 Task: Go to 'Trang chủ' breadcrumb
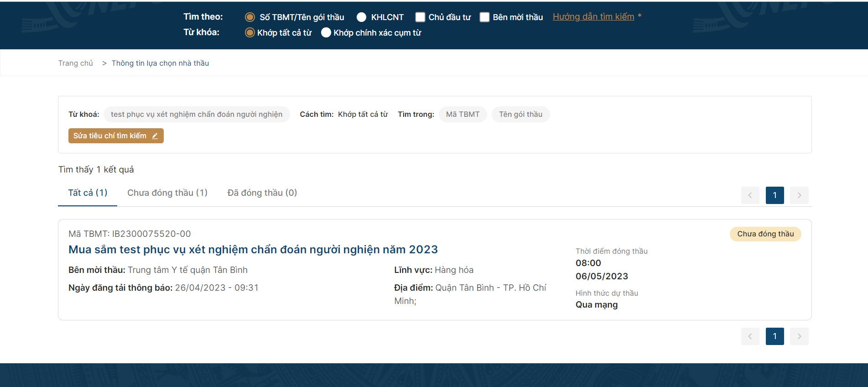[76, 63]
